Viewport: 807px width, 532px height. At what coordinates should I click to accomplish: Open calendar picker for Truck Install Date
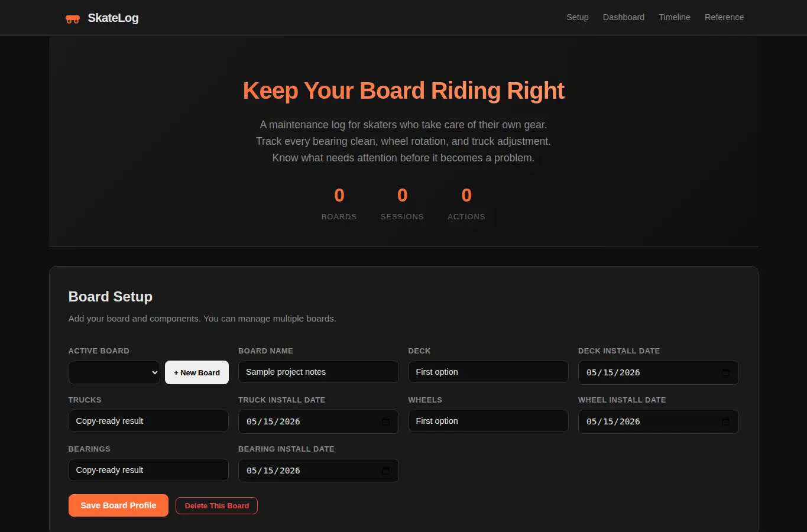385,421
